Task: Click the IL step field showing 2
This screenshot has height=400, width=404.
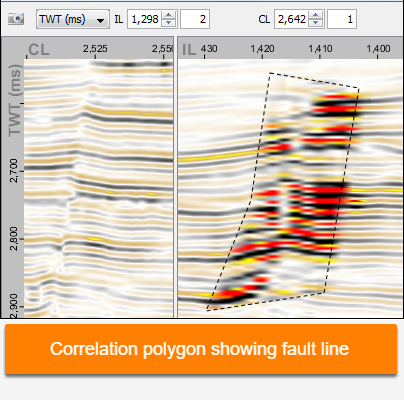Action: coord(195,19)
